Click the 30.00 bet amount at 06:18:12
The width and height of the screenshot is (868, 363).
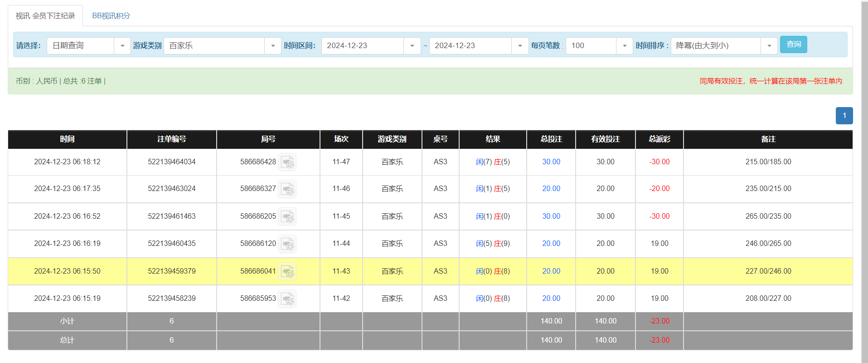point(551,162)
